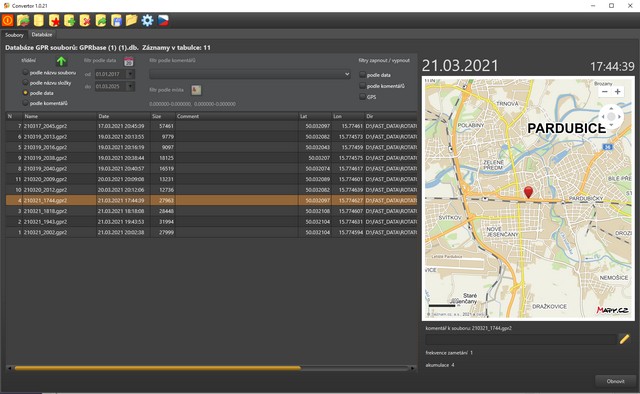Select sorting 'podle názvu složky'
The image size is (640, 394).
click(x=47, y=83)
